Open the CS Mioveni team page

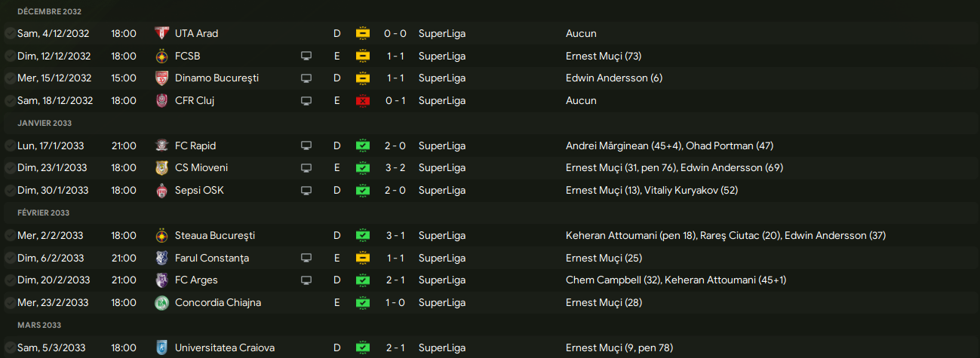[201, 168]
